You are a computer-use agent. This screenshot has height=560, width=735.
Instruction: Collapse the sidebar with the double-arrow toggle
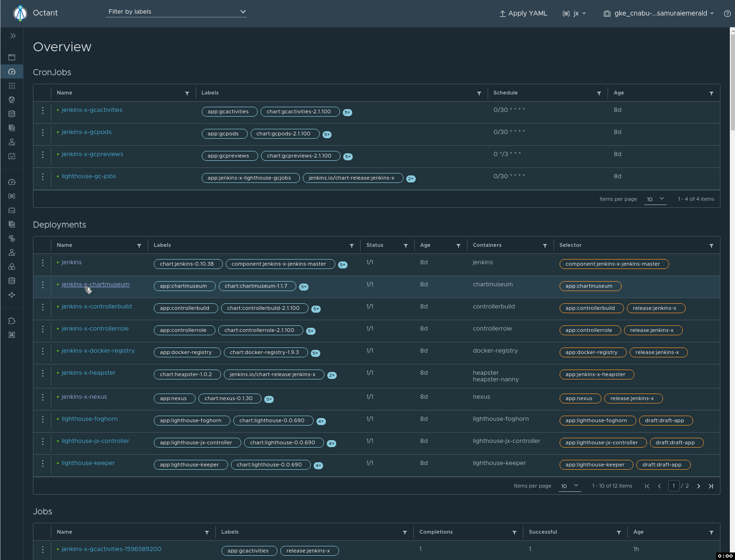coord(12,35)
